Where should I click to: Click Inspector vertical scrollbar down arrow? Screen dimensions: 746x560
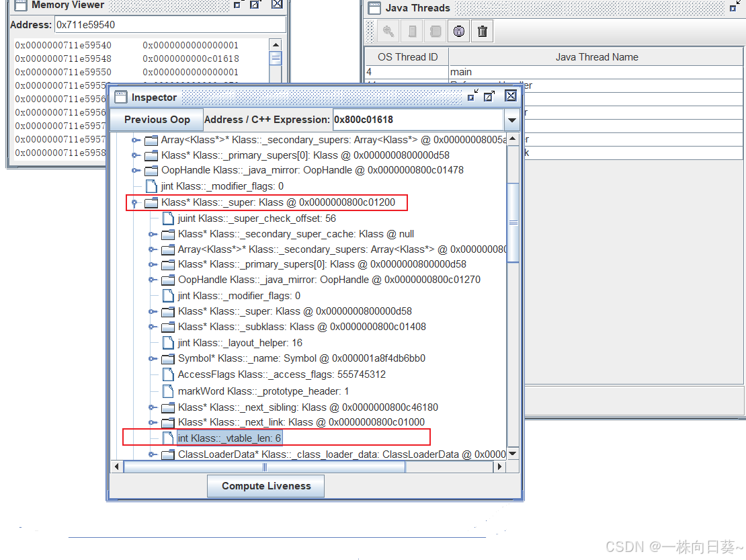click(x=512, y=453)
